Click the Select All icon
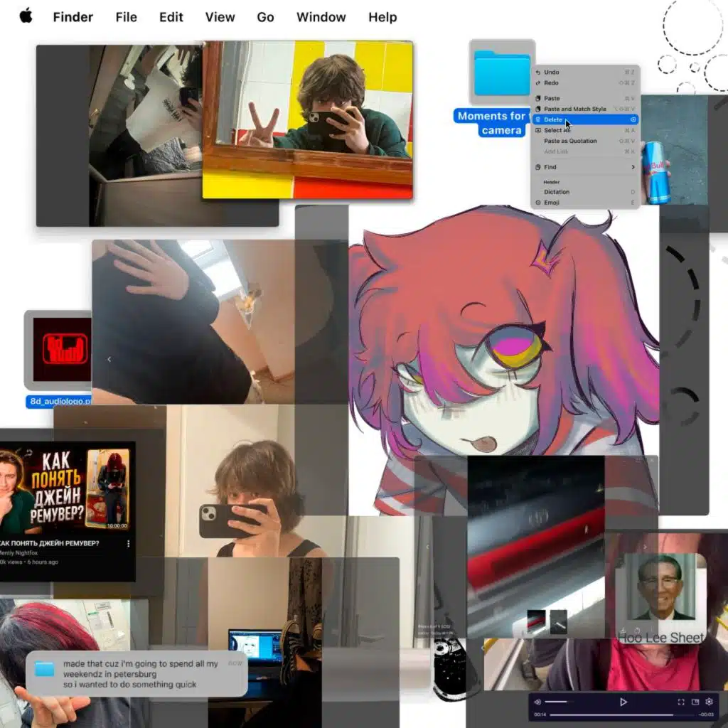The width and height of the screenshot is (728, 728). [x=537, y=131]
